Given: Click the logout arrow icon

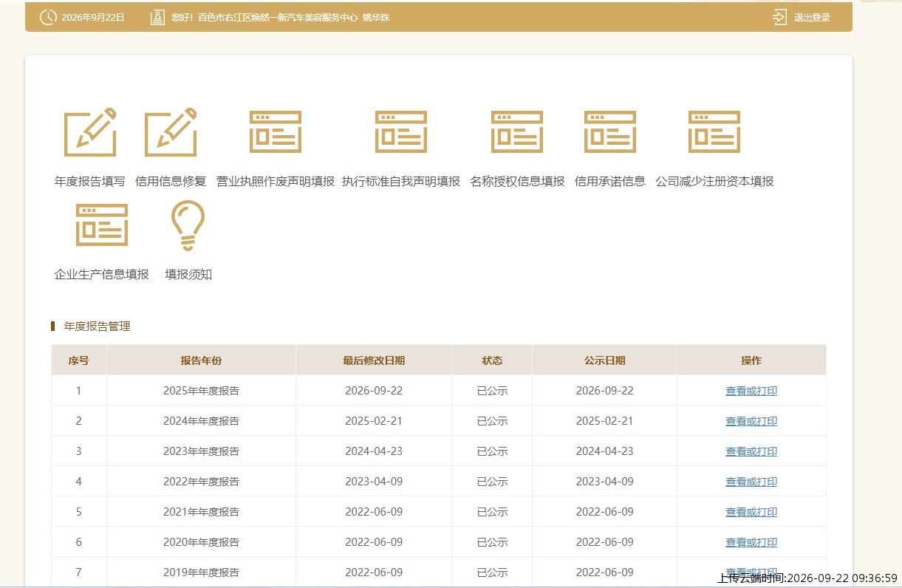Looking at the screenshot, I should pos(779,17).
